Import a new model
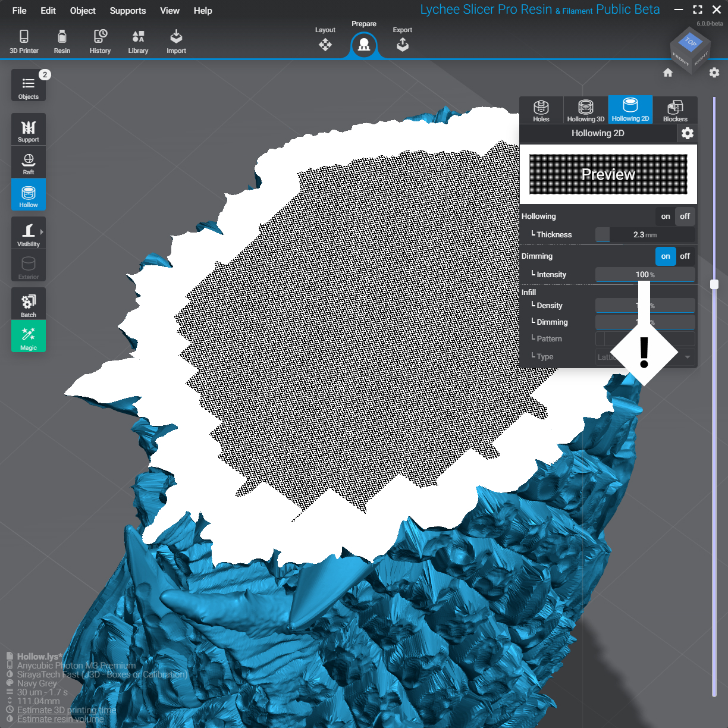Viewport: 728px width, 728px height. click(x=176, y=40)
